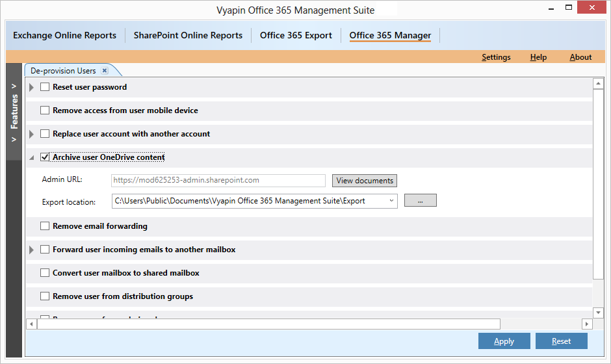Viewport: 611px width, 364px height.
Task: Open Help menu
Action: 538,57
